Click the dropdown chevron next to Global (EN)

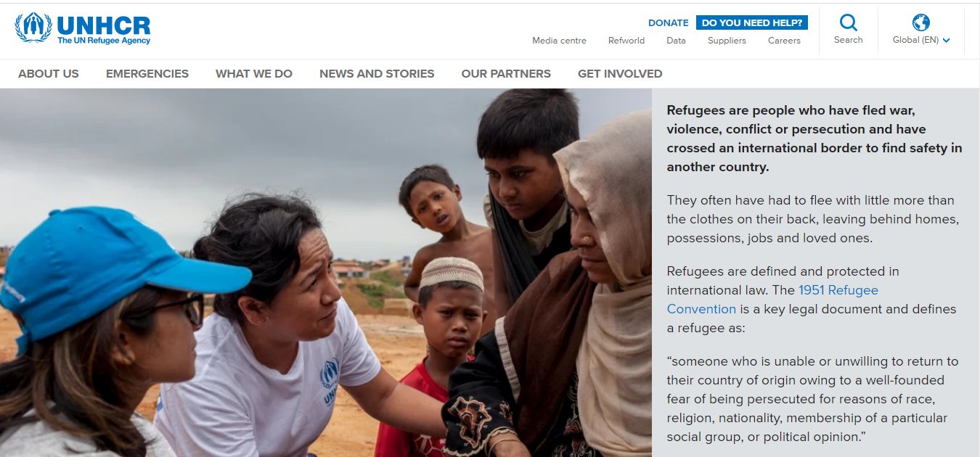tap(946, 41)
